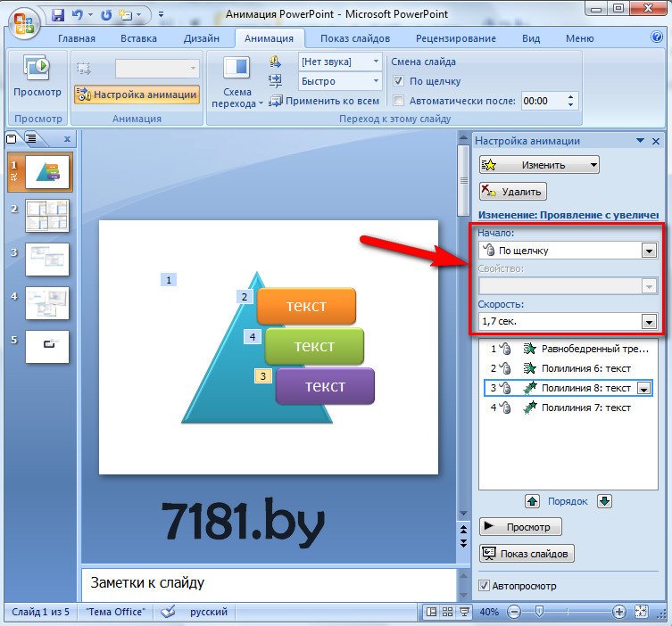Image resolution: width=672 pixels, height=626 pixels.
Task: Zoom in with plus button
Action: tap(618, 612)
